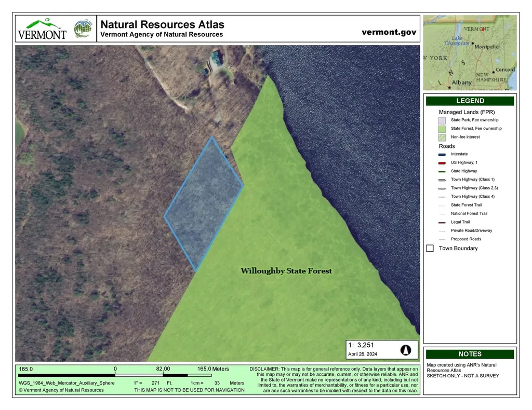The width and height of the screenshot is (532, 410).
Task: Click the Vermont locator inset map
Action: (x=470, y=52)
